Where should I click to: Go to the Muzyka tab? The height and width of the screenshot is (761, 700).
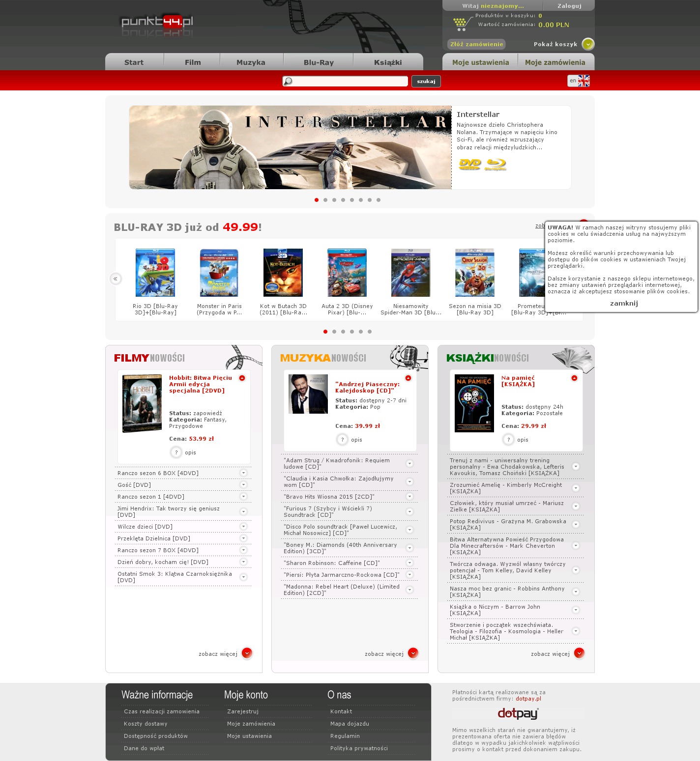pyautogui.click(x=251, y=62)
